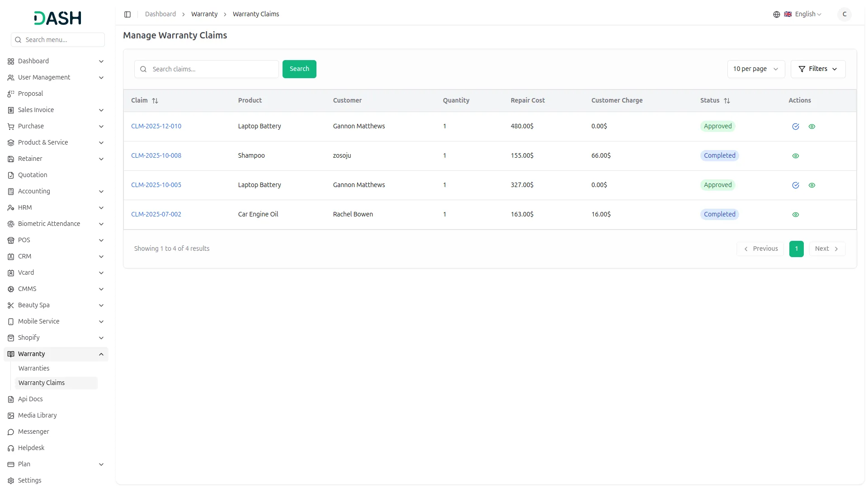The width and height of the screenshot is (868, 488).
Task: Sort claims by the Claim column
Action: [155, 101]
